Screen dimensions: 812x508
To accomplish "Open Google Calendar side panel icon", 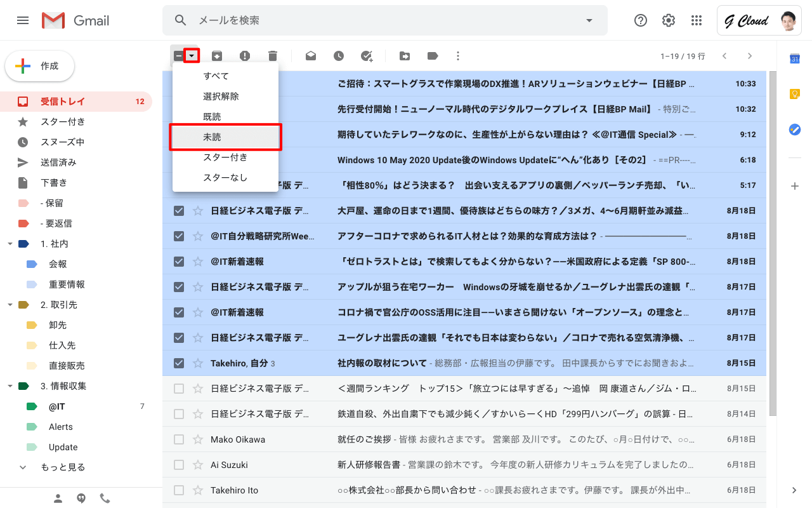I will click(794, 58).
